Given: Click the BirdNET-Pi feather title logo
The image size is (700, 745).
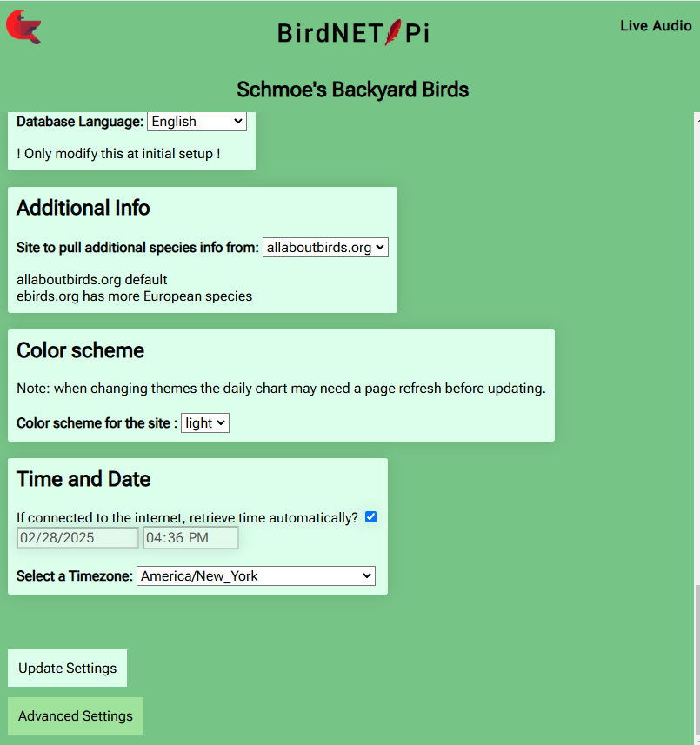Looking at the screenshot, I should click(353, 33).
